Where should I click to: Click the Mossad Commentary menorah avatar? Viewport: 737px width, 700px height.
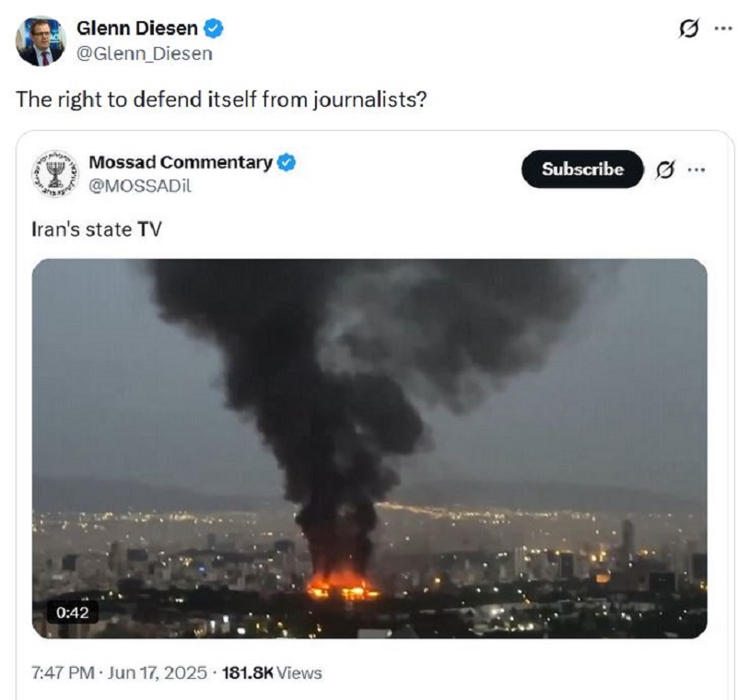[x=55, y=174]
